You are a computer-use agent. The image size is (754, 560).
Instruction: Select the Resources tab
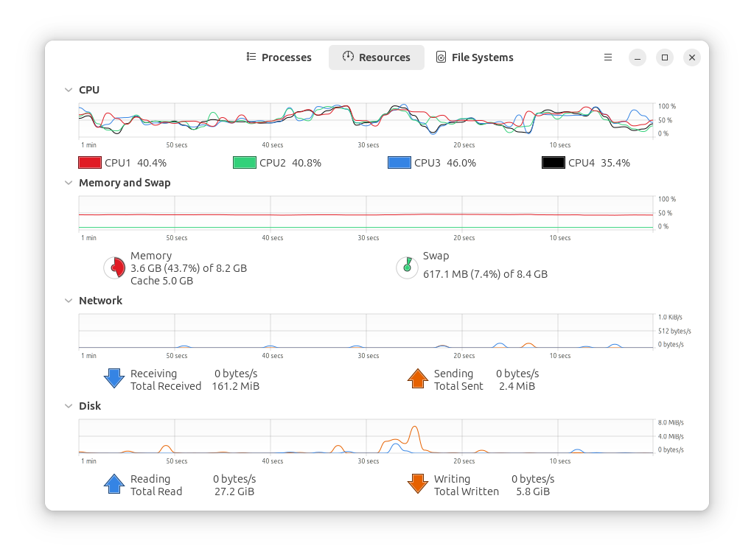(x=376, y=57)
